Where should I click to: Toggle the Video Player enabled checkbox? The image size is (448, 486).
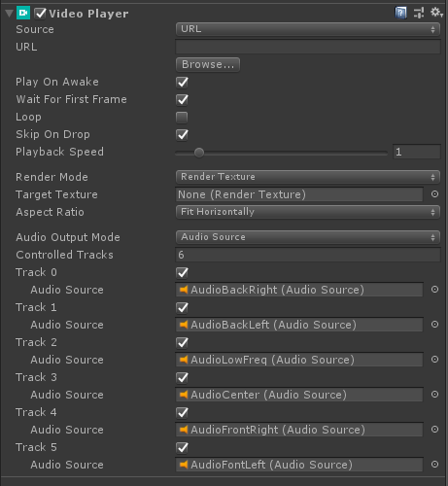click(41, 14)
